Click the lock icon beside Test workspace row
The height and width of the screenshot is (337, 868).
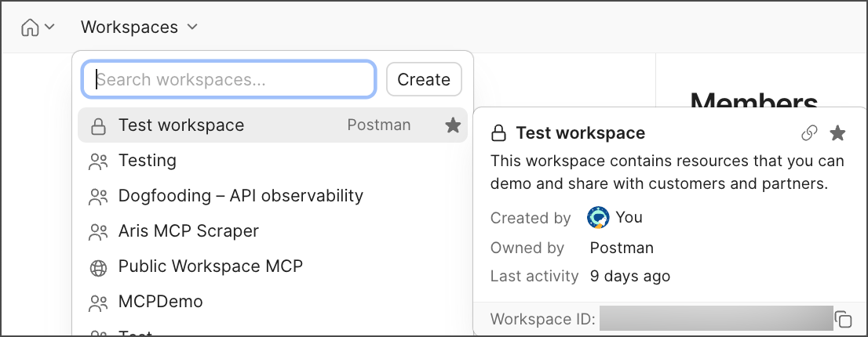[98, 125]
